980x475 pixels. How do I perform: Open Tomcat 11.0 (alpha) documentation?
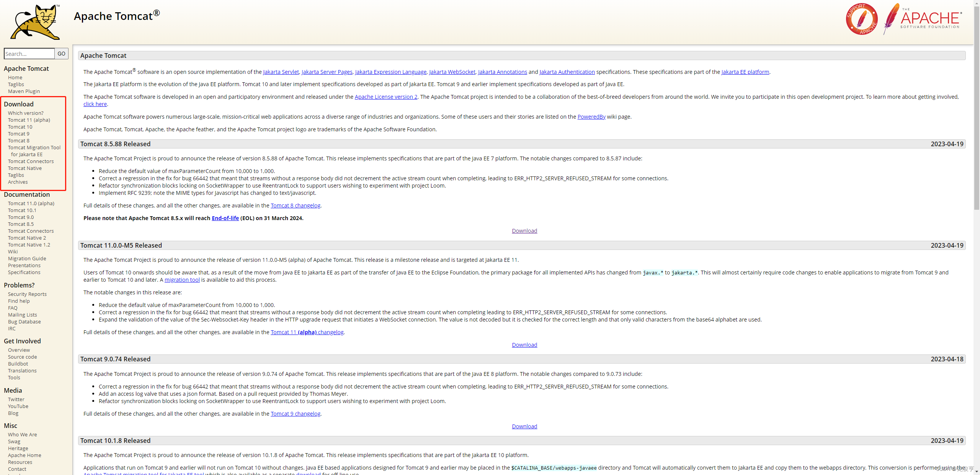(x=31, y=203)
